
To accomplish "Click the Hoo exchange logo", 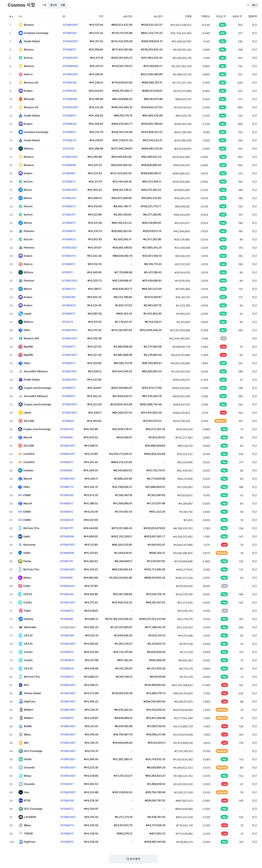I will [x=21, y=792].
